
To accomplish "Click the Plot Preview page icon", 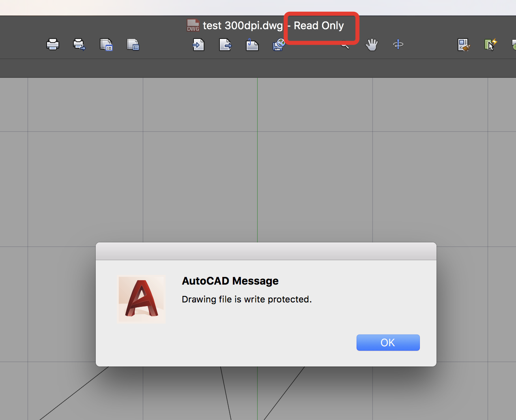I will click(133, 45).
